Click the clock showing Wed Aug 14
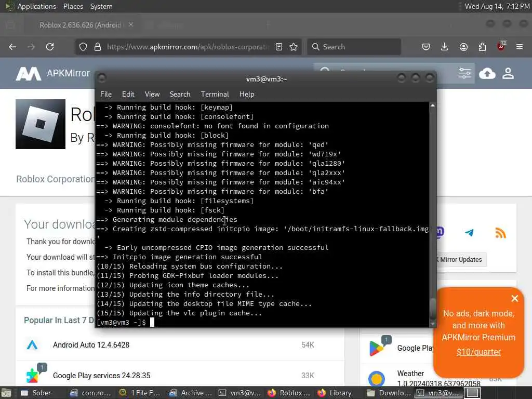Image resolution: width=532 pixels, height=399 pixels. [497, 6]
